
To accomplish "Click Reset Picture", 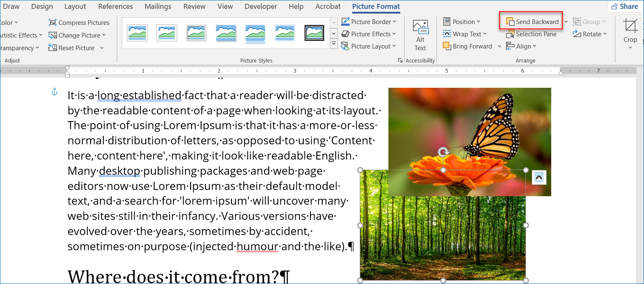I will coord(72,48).
